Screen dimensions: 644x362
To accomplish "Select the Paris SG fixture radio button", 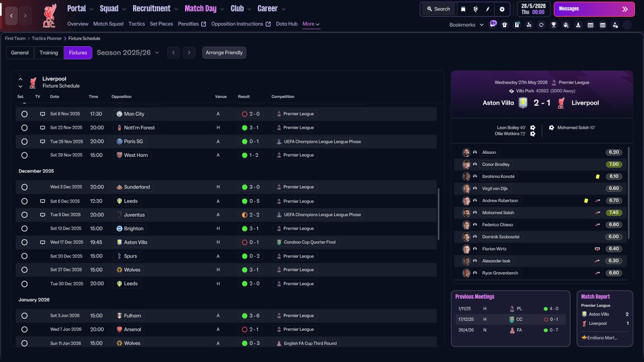I will (24, 142).
